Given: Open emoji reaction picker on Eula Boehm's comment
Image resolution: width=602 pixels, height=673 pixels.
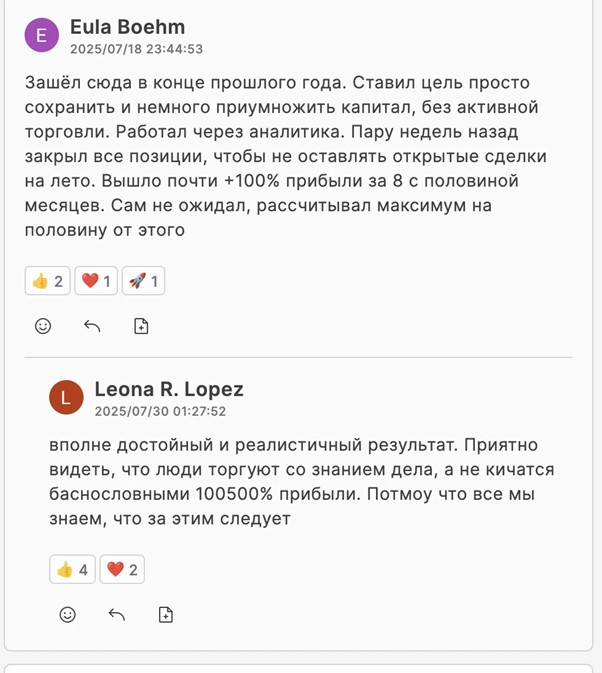Looking at the screenshot, I should coord(43,326).
